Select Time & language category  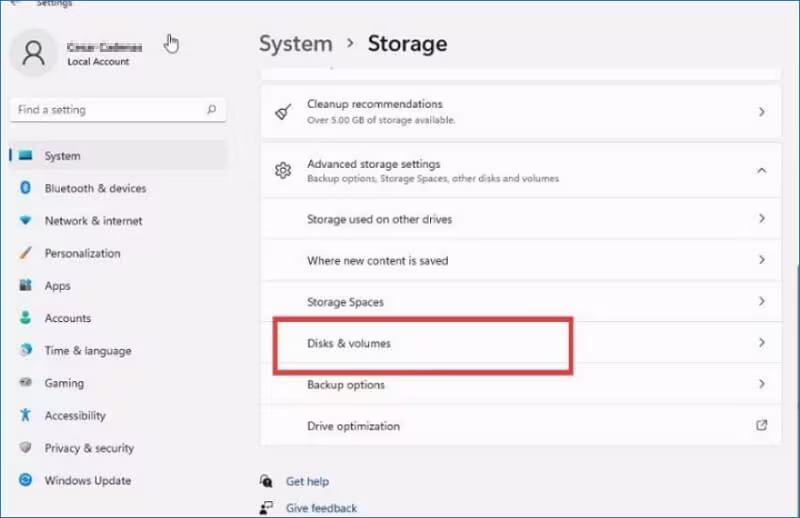87,351
